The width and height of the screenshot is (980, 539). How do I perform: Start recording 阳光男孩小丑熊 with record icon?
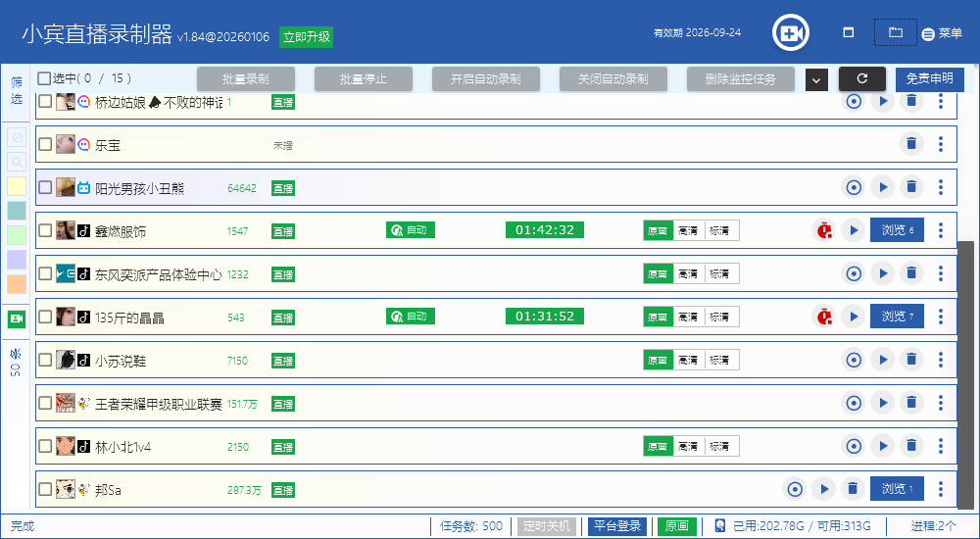click(854, 187)
